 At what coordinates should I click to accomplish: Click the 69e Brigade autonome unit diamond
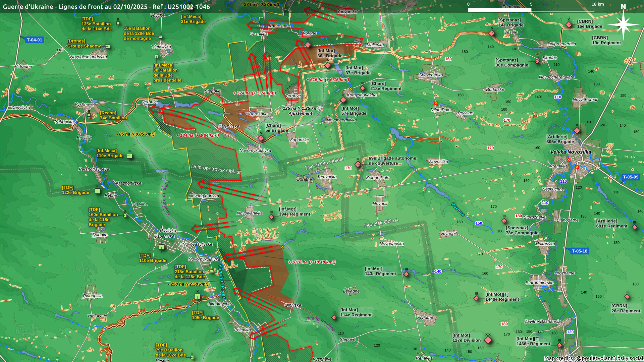pyautogui.click(x=358, y=164)
